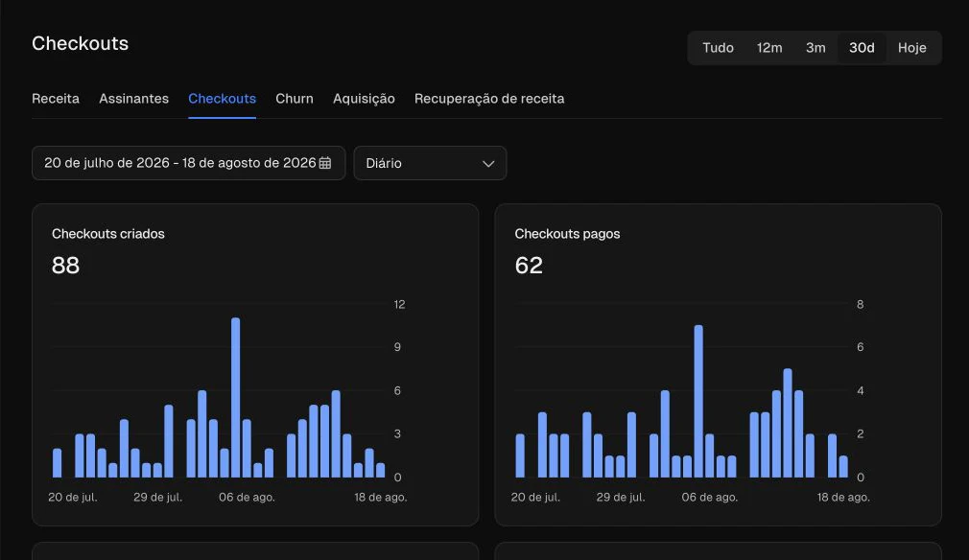The height and width of the screenshot is (560, 969).
Task: Select the 12m time range
Action: tap(769, 48)
